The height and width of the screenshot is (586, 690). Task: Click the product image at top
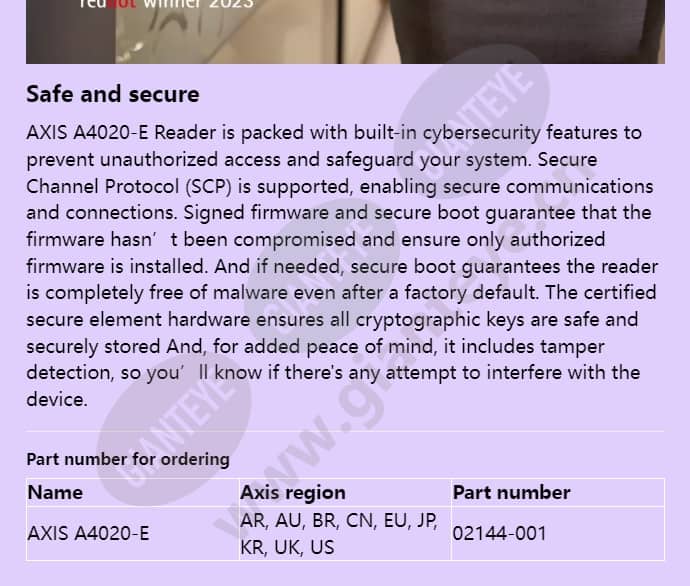click(x=345, y=32)
